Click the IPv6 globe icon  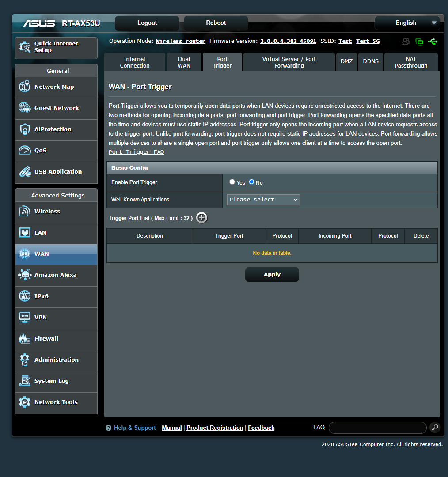coord(25,296)
